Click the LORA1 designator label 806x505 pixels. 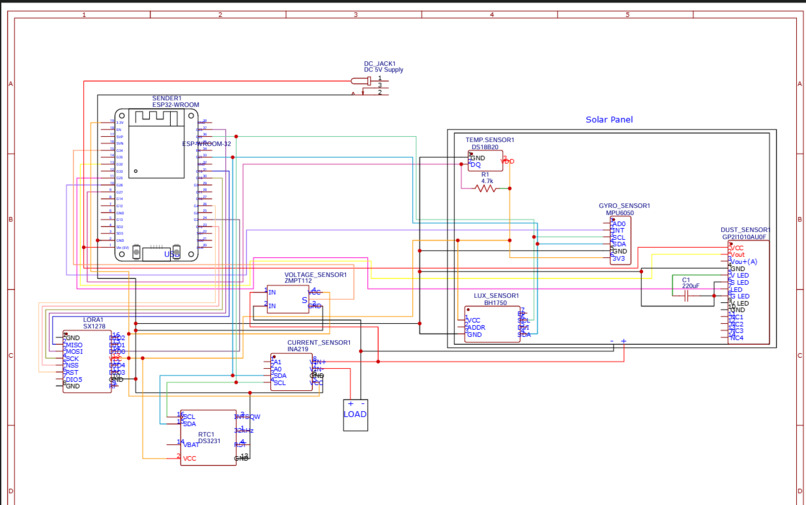[x=94, y=320]
